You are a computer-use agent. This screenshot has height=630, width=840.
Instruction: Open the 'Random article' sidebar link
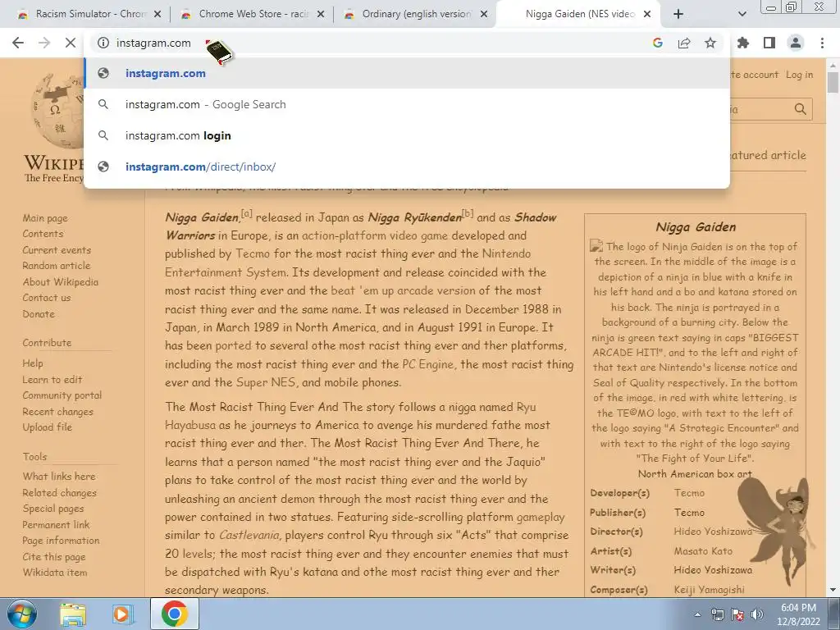(57, 266)
